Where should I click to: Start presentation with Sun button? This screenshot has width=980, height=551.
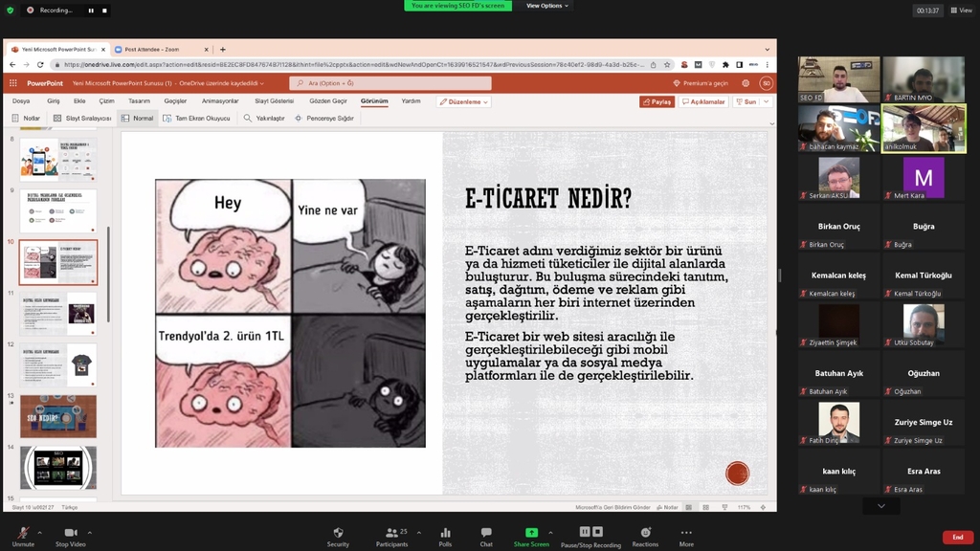coord(746,101)
